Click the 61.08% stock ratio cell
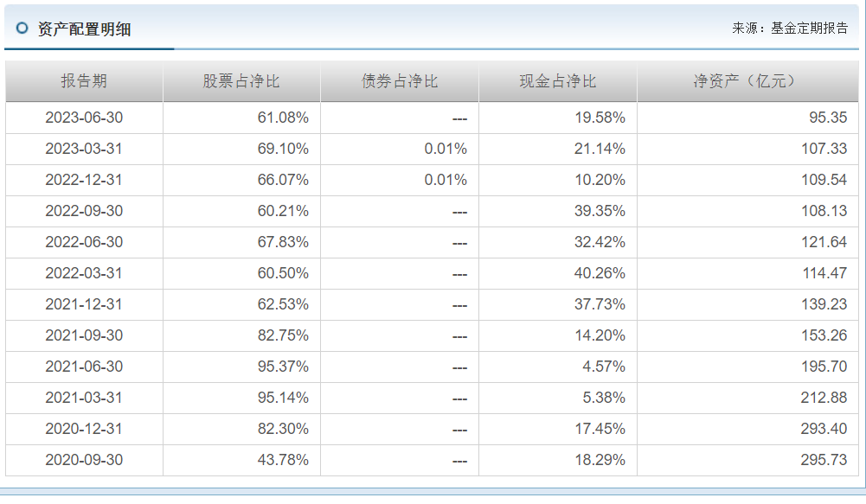Viewport: 866px width, 504px height. tap(283, 118)
